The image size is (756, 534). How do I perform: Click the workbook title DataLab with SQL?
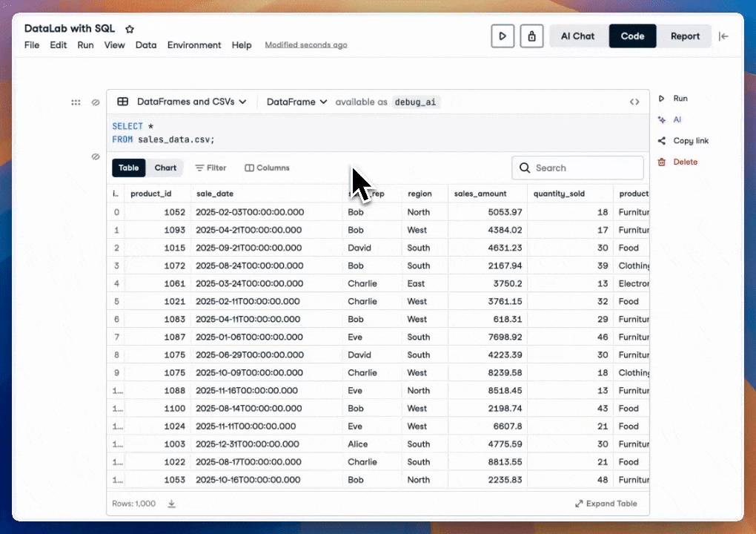(70, 28)
